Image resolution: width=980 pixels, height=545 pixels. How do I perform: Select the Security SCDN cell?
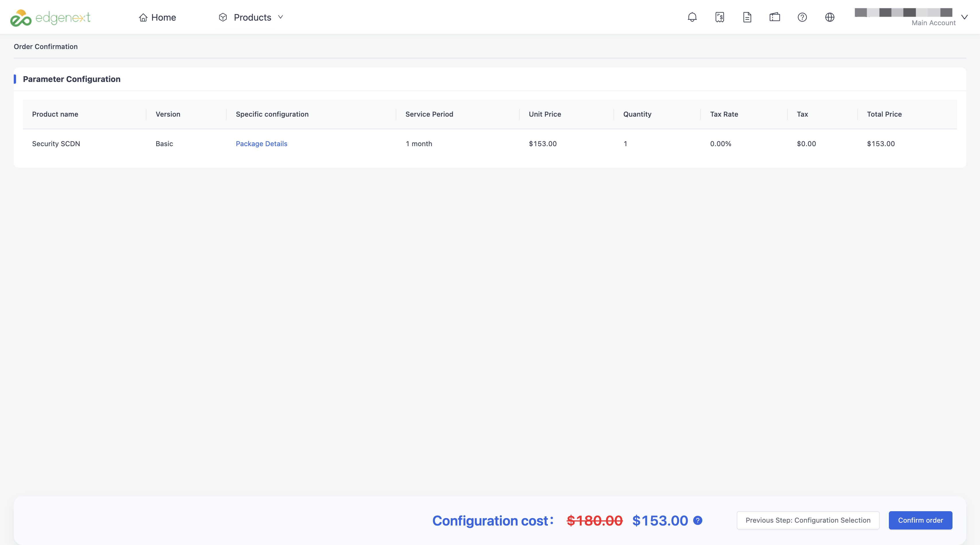coord(56,144)
